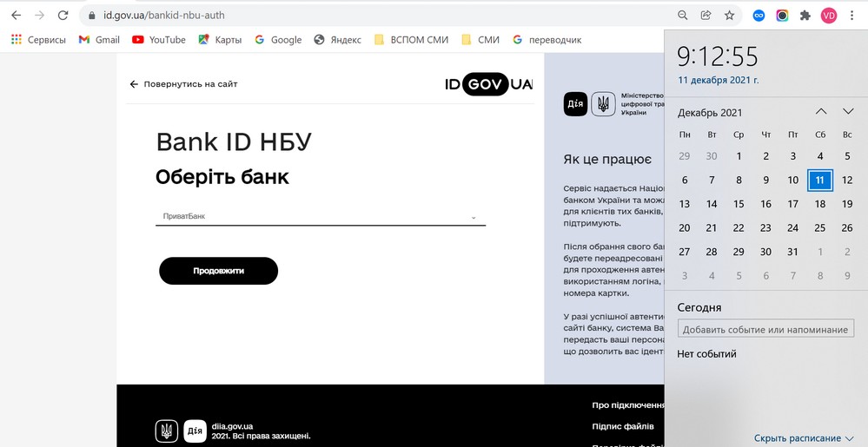
Task: Select December 19 in the calendar
Action: pos(847,204)
